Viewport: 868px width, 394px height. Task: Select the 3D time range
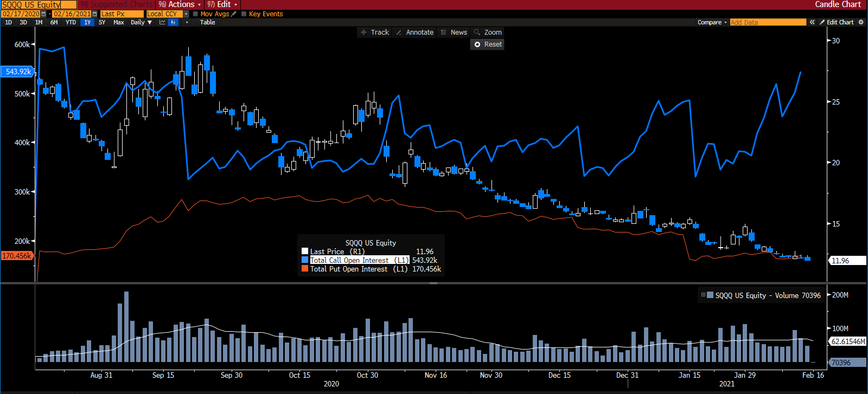point(23,22)
